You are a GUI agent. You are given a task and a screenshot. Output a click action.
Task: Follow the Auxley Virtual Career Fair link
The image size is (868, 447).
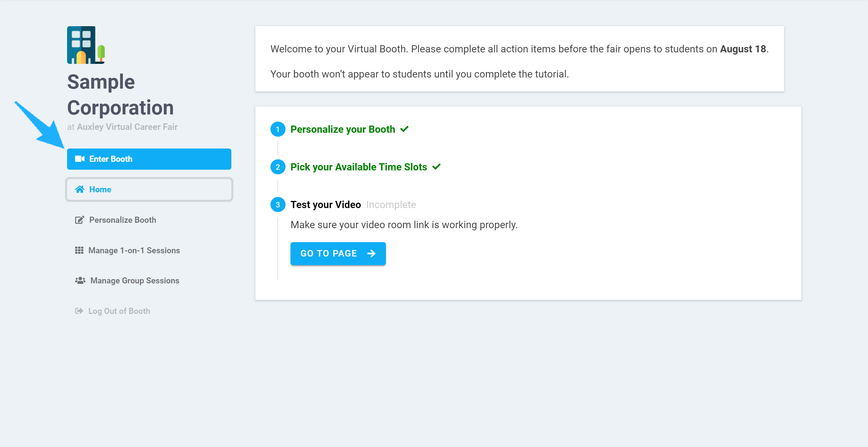pos(127,127)
